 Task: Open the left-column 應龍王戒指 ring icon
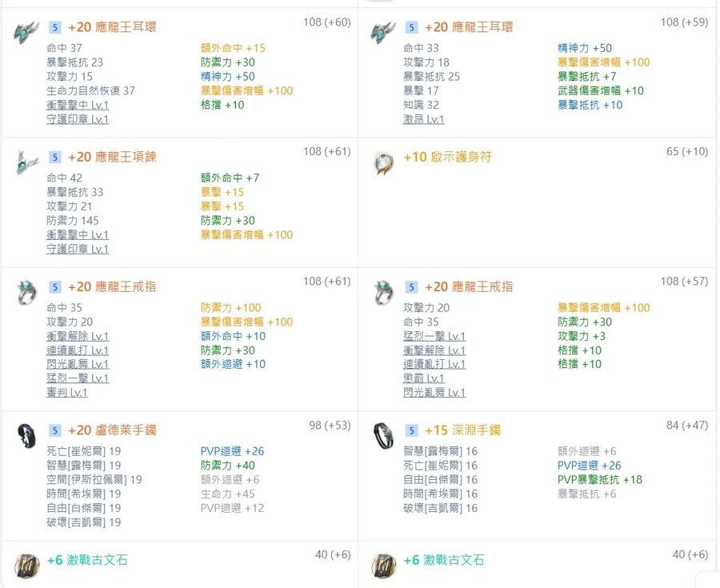click(27, 292)
